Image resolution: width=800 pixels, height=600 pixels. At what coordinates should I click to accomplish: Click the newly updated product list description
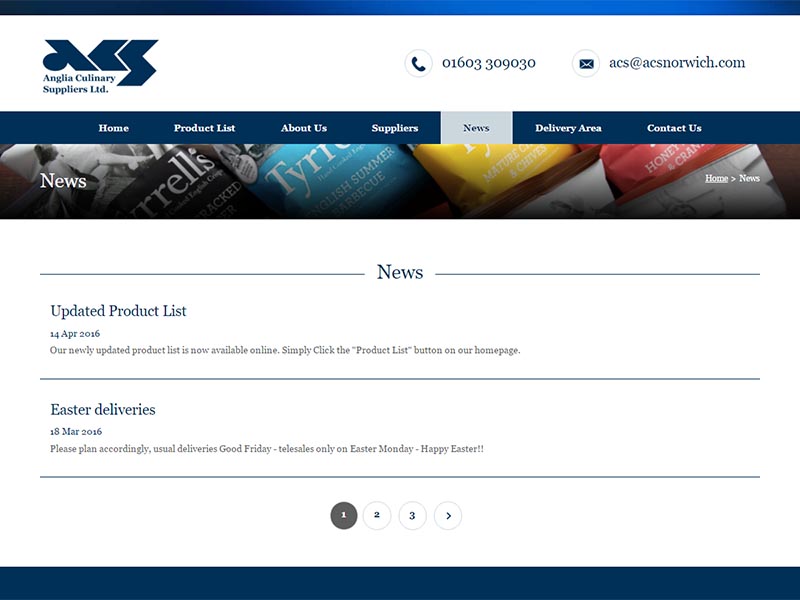(285, 351)
